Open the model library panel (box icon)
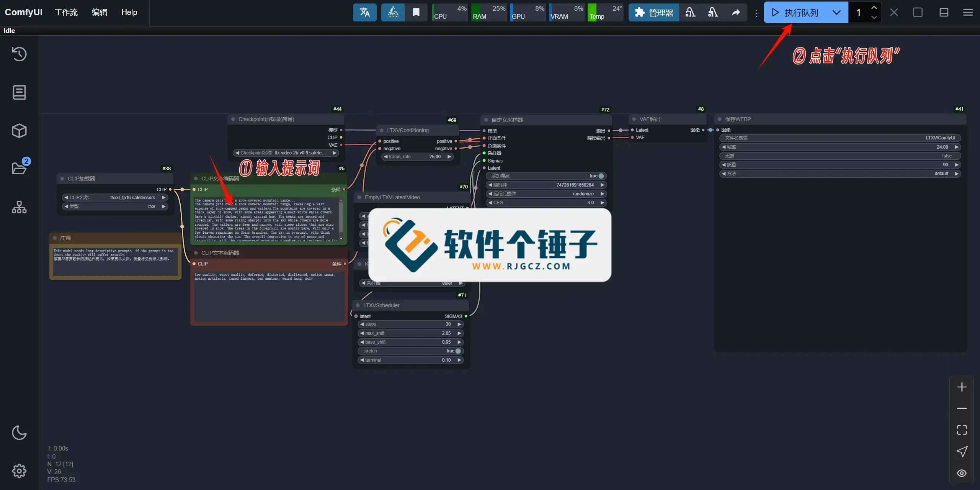This screenshot has width=980, height=490. pyautogui.click(x=19, y=131)
